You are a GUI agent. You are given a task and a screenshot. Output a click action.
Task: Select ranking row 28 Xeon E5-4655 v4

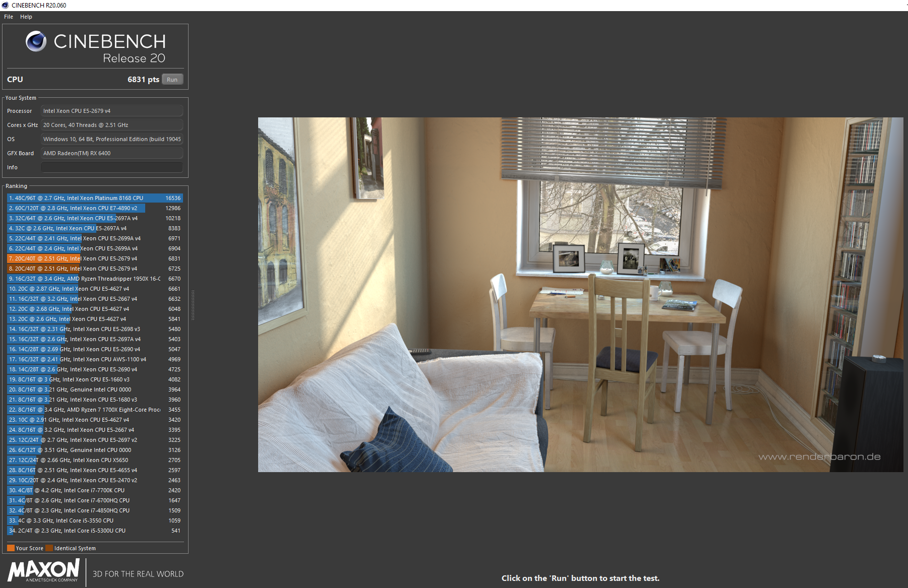coord(95,470)
